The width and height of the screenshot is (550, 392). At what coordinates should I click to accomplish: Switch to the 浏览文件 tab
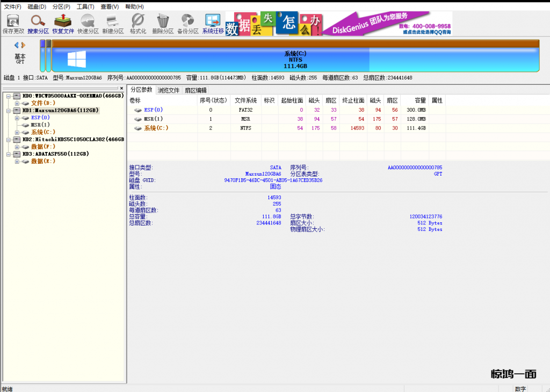click(168, 90)
